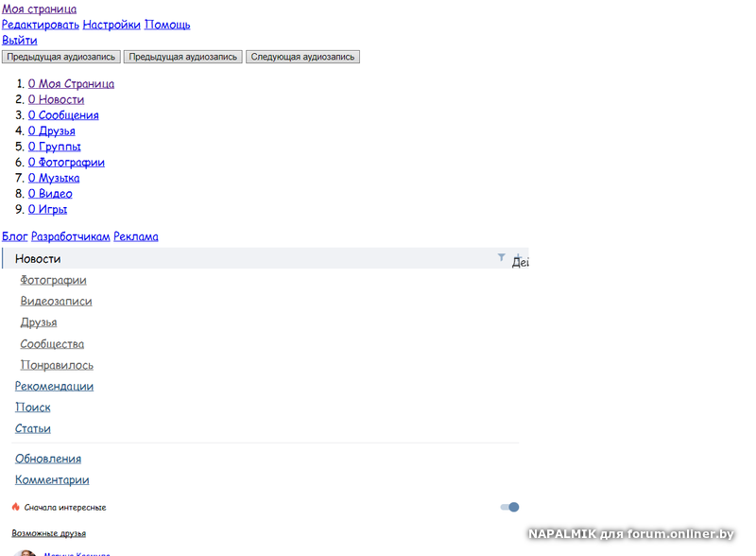The image size is (756, 556).
Task: Select the Видеозаписи feed filter tab
Action: [56, 301]
